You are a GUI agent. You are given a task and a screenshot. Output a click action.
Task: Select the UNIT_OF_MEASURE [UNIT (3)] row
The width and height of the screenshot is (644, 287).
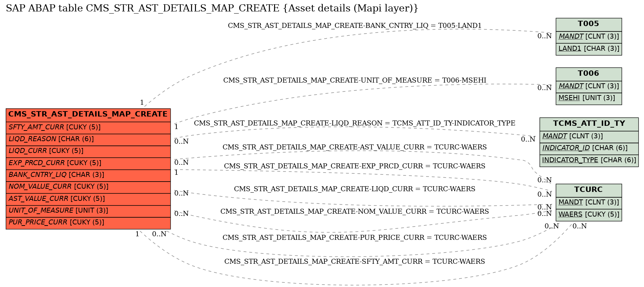pyautogui.click(x=88, y=211)
